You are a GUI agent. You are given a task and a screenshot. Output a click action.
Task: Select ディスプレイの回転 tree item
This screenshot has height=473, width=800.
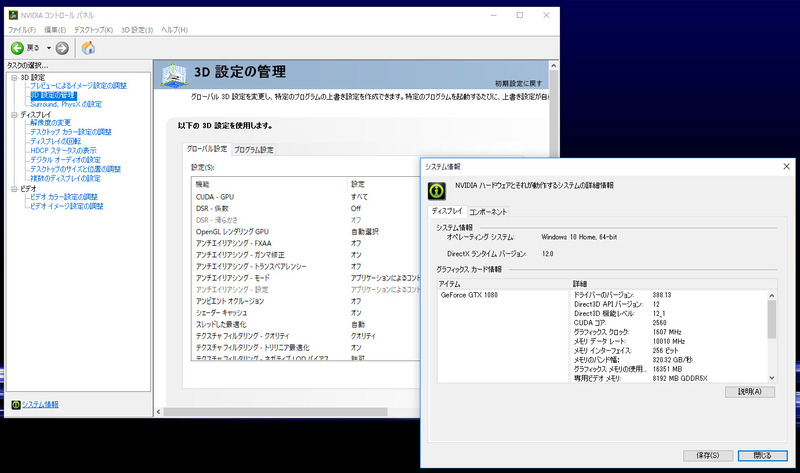pyautogui.click(x=55, y=141)
